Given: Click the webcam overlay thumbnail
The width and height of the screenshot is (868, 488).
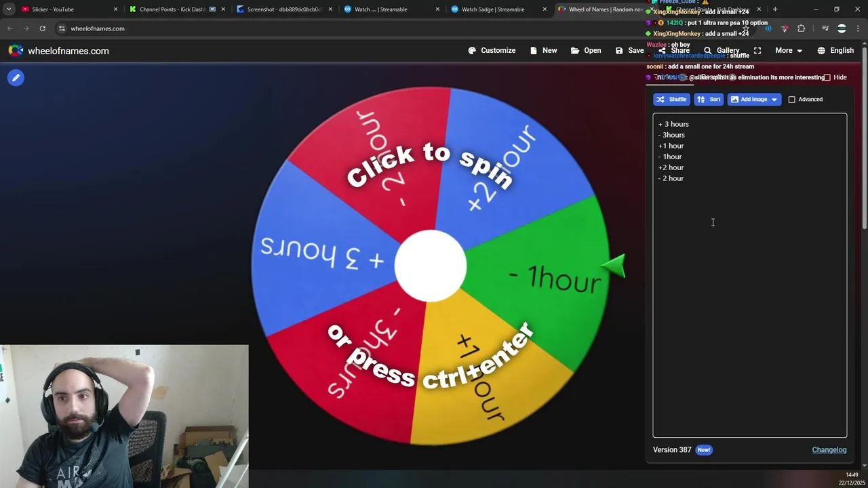Looking at the screenshot, I should [125, 417].
